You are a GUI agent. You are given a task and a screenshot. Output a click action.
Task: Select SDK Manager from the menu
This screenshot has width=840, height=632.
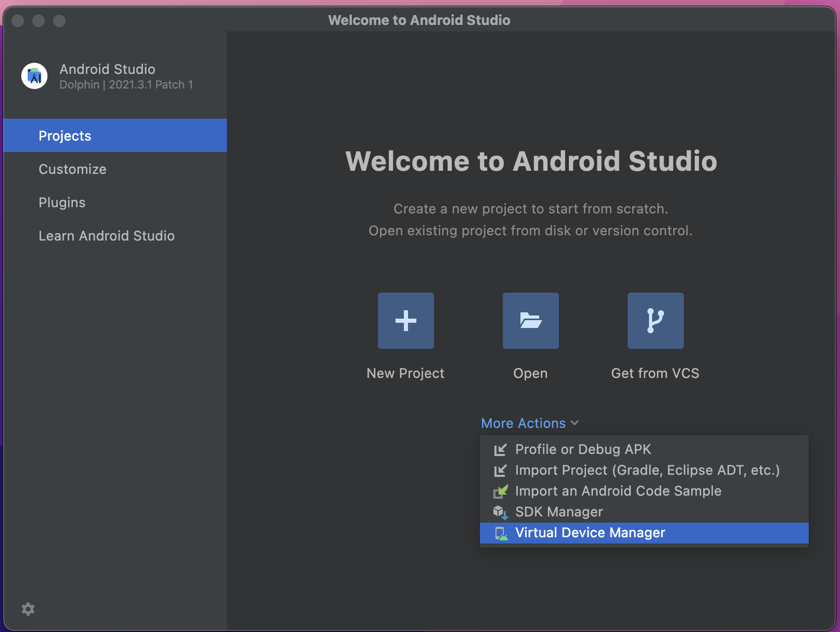[559, 512]
